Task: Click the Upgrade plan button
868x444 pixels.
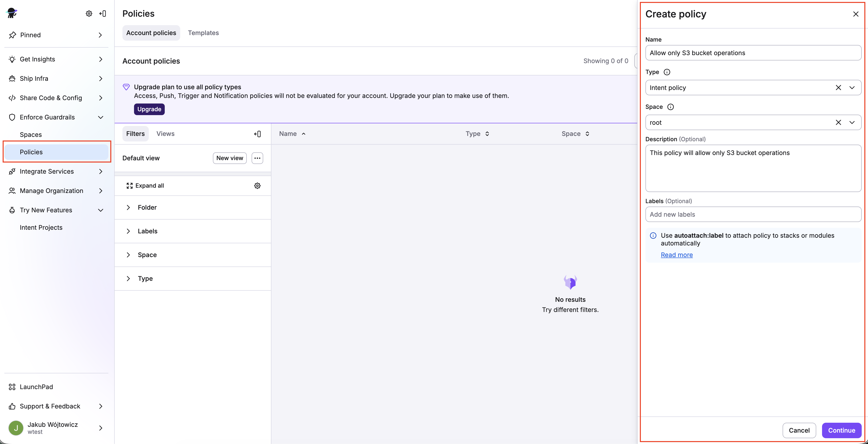Action: [x=149, y=109]
